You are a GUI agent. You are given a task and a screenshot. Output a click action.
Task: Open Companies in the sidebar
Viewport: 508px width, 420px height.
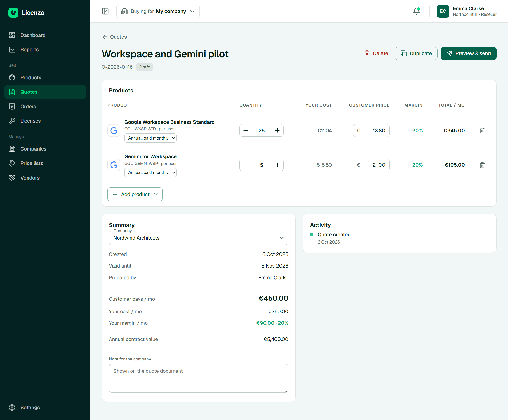[x=45, y=149]
